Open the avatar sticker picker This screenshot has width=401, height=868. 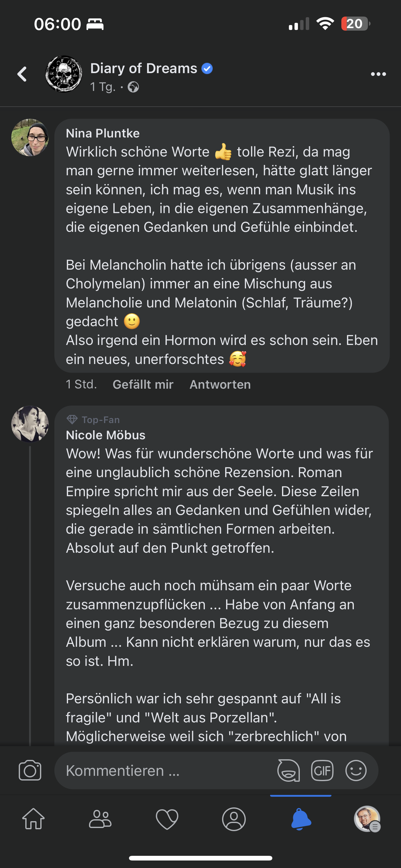pyautogui.click(x=288, y=770)
